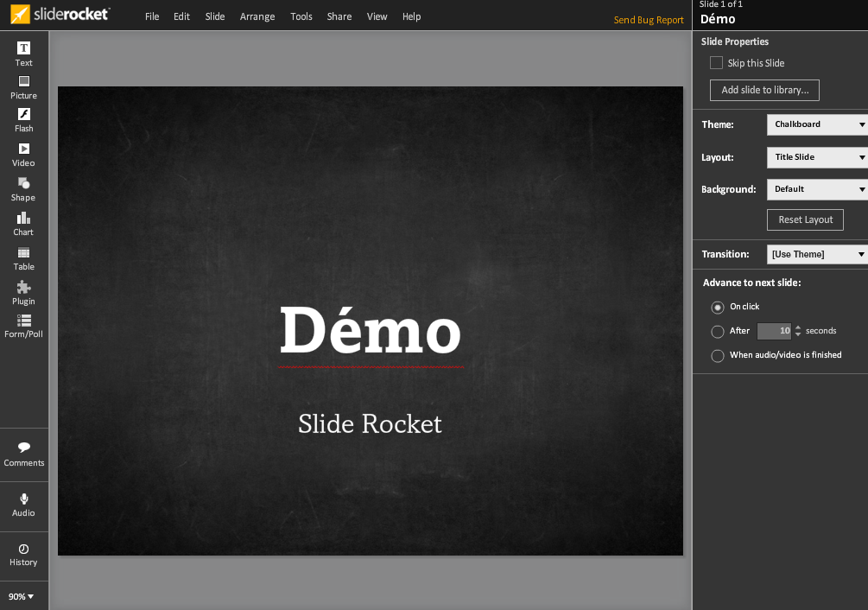Click the Reset Layout button
The height and width of the screenshot is (610, 868).
point(806,219)
